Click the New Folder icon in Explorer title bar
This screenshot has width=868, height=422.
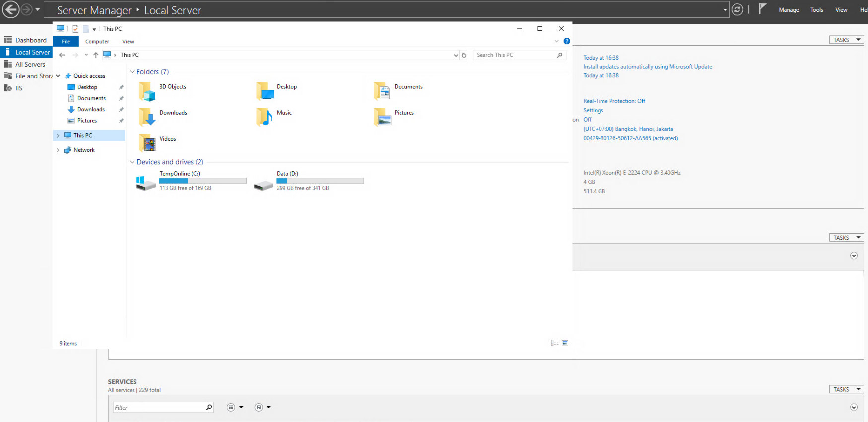(x=85, y=29)
